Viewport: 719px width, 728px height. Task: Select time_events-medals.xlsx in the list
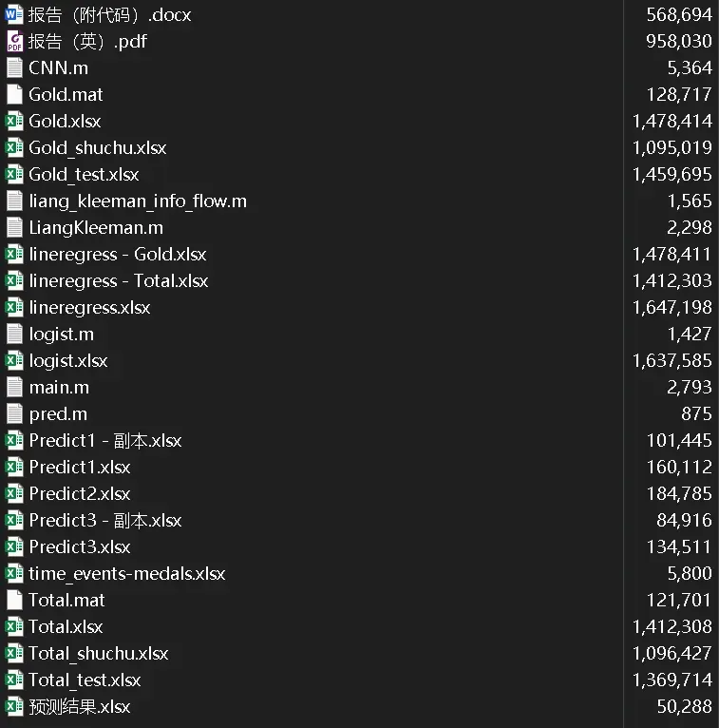(127, 573)
